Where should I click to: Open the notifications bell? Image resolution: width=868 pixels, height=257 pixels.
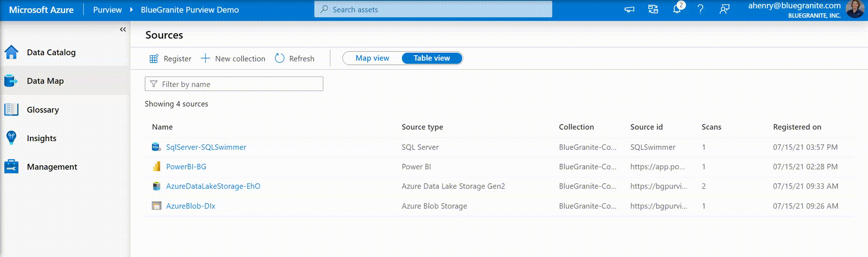pyautogui.click(x=677, y=9)
